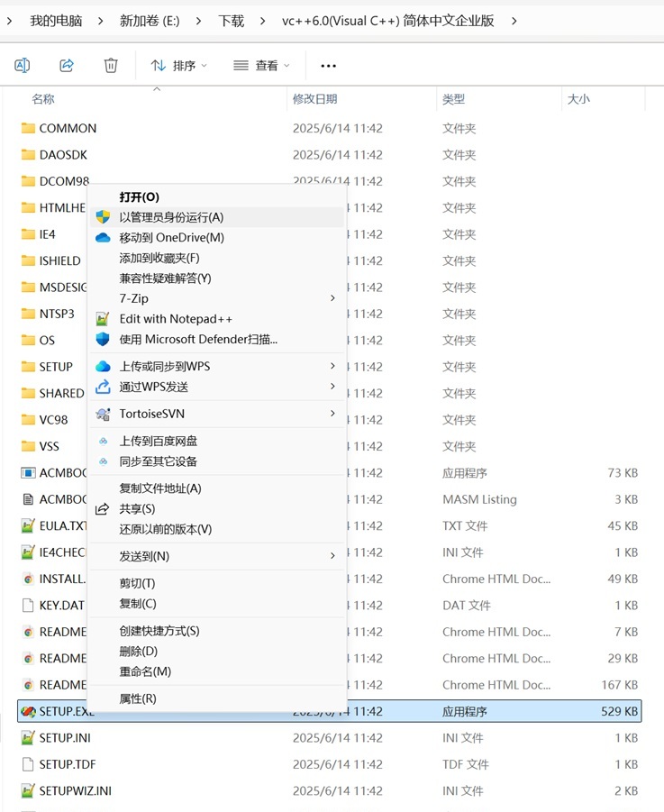Click the rename icon in the toolbar

click(23, 65)
